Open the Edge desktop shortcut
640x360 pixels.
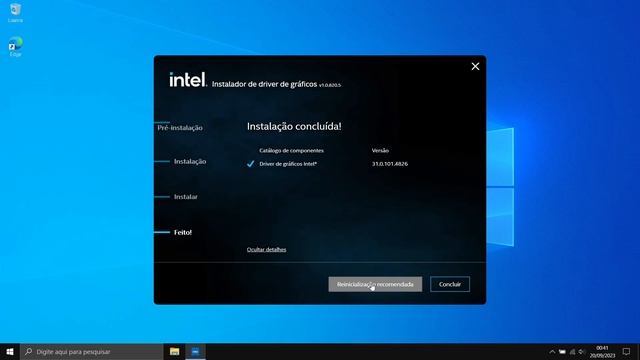(x=15, y=47)
